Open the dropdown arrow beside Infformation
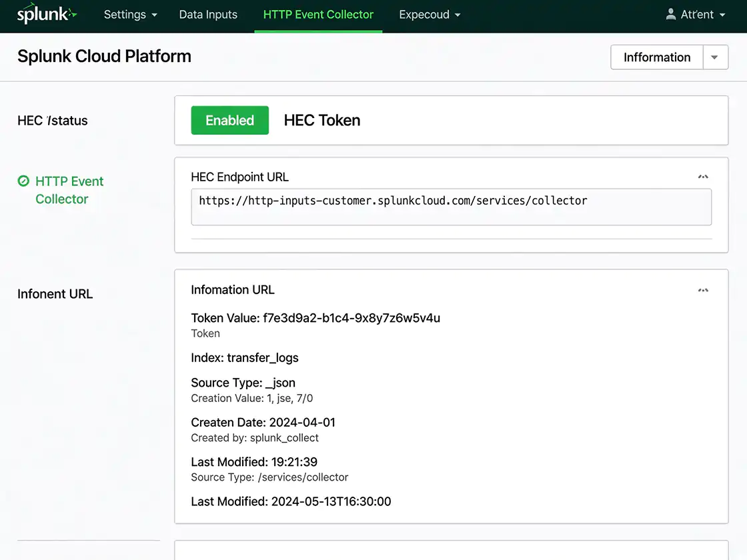Viewport: 747px width, 560px height. (x=715, y=57)
